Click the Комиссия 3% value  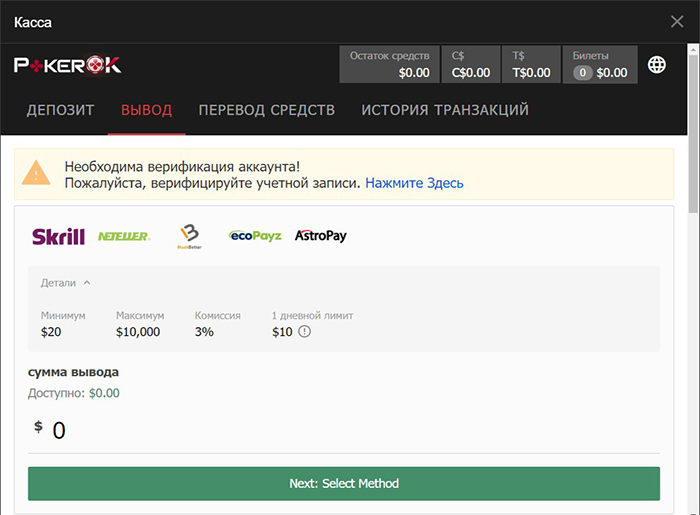[x=204, y=332]
